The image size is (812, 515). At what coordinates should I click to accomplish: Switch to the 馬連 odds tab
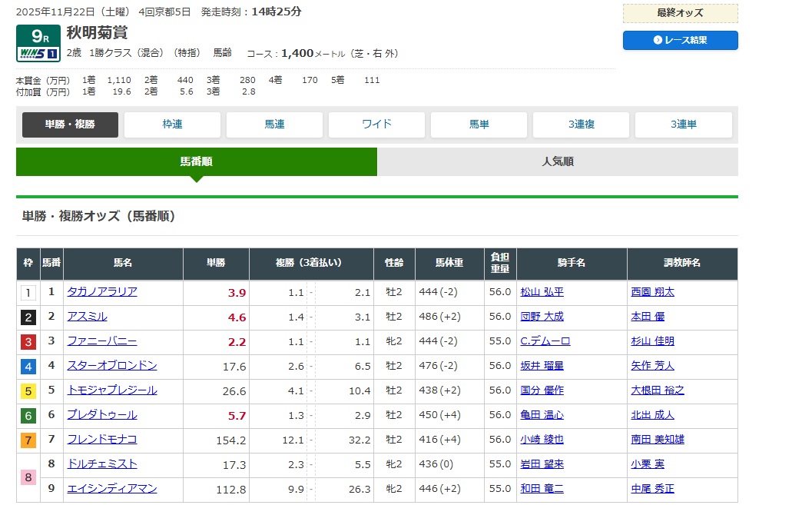coord(274,125)
